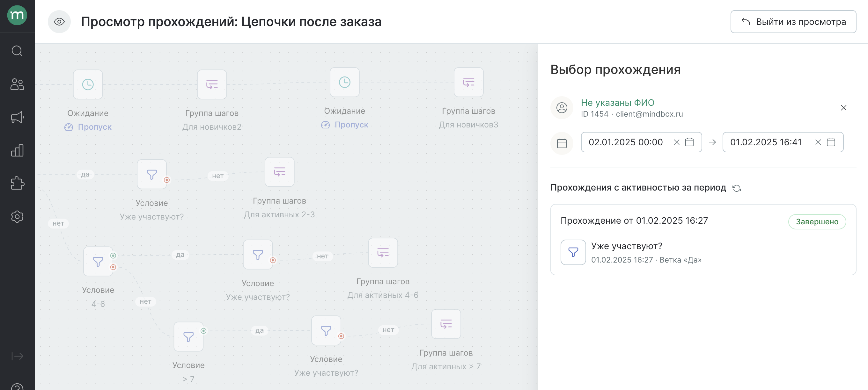The image size is (868, 390).
Task: Select the second Ожидание clock node
Action: (345, 82)
